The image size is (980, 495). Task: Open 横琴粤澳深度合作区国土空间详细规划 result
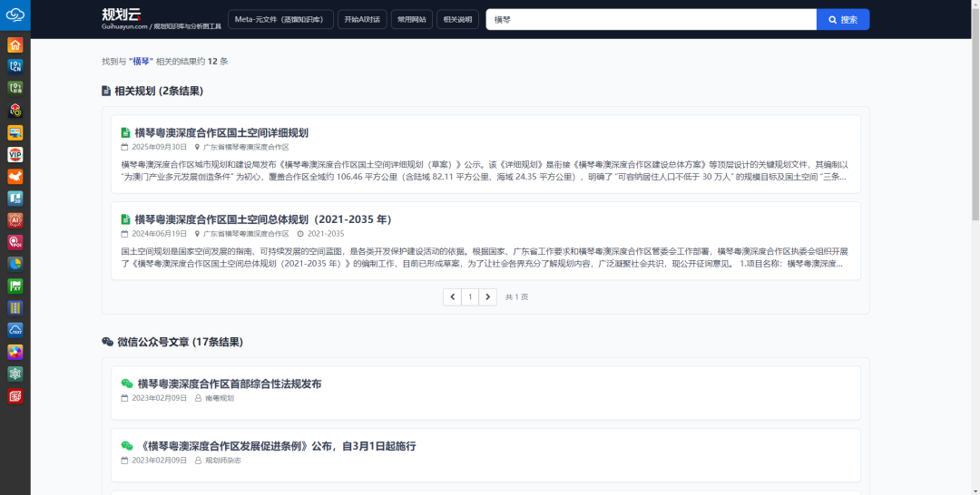[x=221, y=132]
